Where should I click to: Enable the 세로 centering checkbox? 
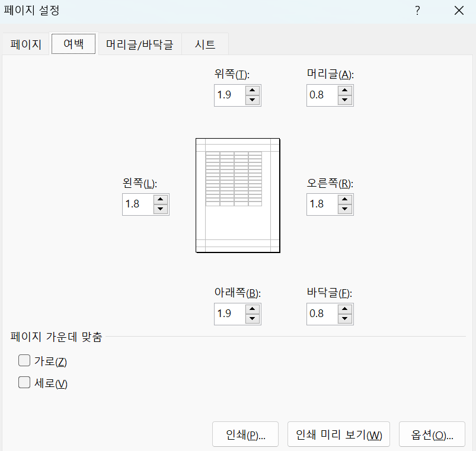(x=24, y=382)
